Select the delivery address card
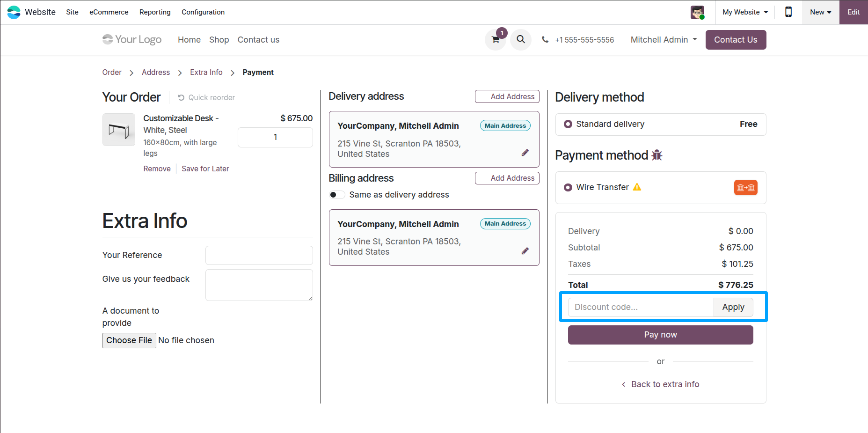 coord(434,139)
